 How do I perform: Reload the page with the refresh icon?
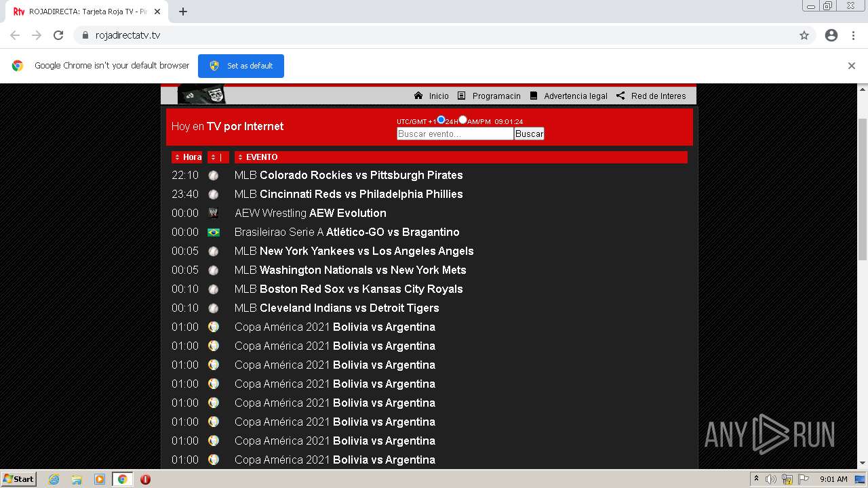point(58,35)
